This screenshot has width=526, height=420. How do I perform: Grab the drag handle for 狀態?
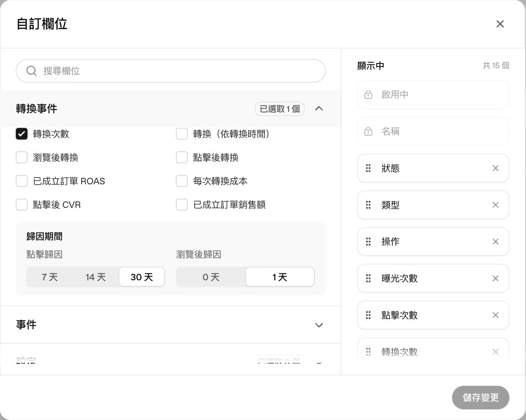[x=368, y=168]
